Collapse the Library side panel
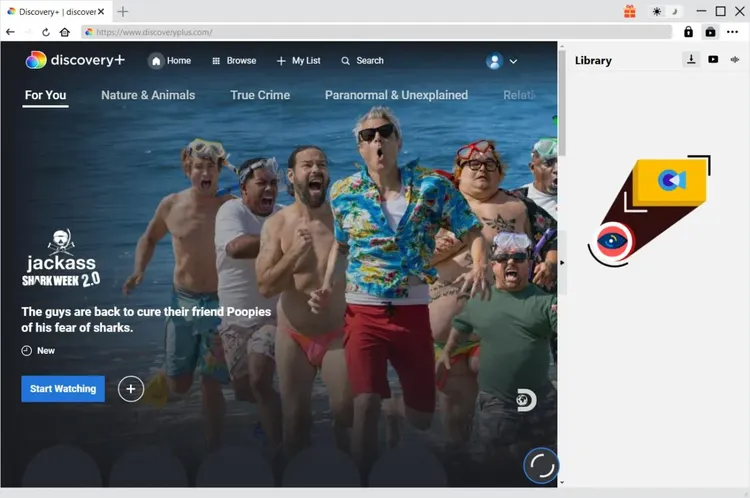750x498 pixels. (x=562, y=263)
